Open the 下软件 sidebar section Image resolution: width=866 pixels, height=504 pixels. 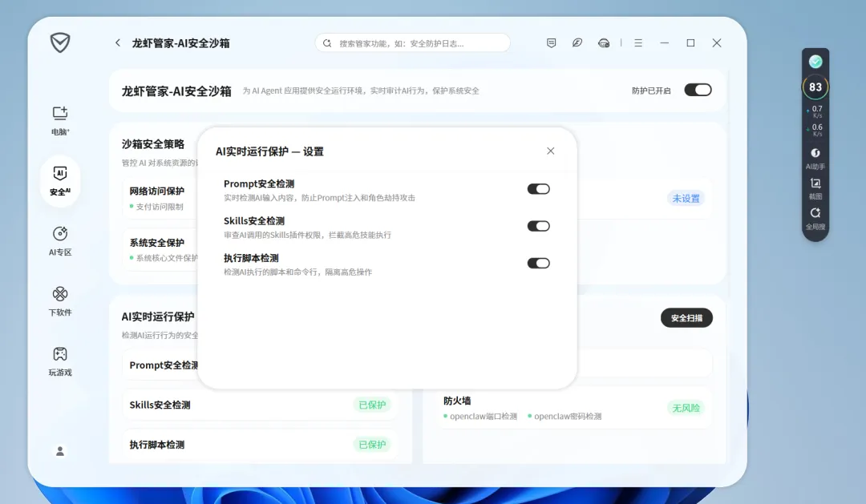point(60,301)
